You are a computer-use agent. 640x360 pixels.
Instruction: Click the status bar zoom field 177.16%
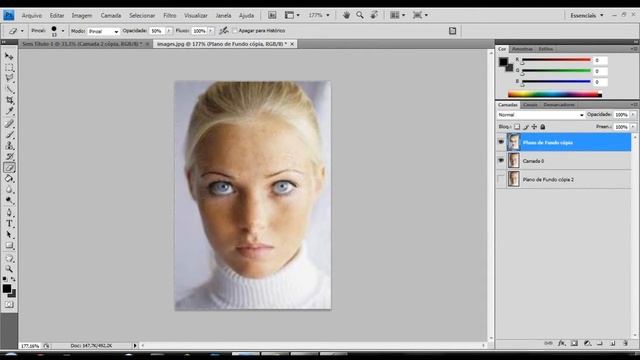point(30,346)
